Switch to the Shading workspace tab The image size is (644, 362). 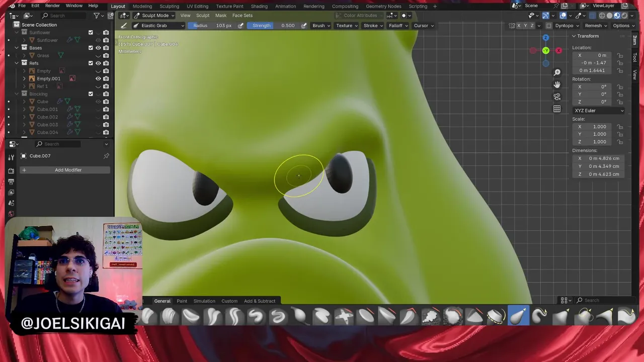[259, 6]
